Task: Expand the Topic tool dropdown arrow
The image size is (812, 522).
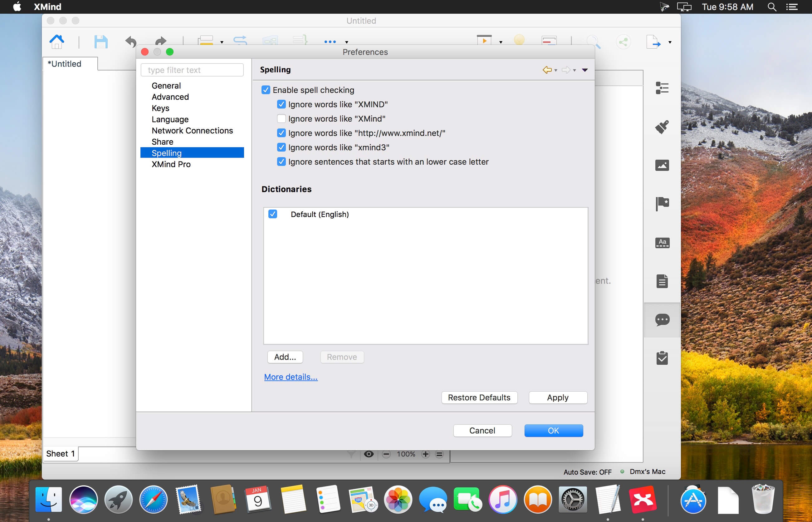Action: (222, 42)
